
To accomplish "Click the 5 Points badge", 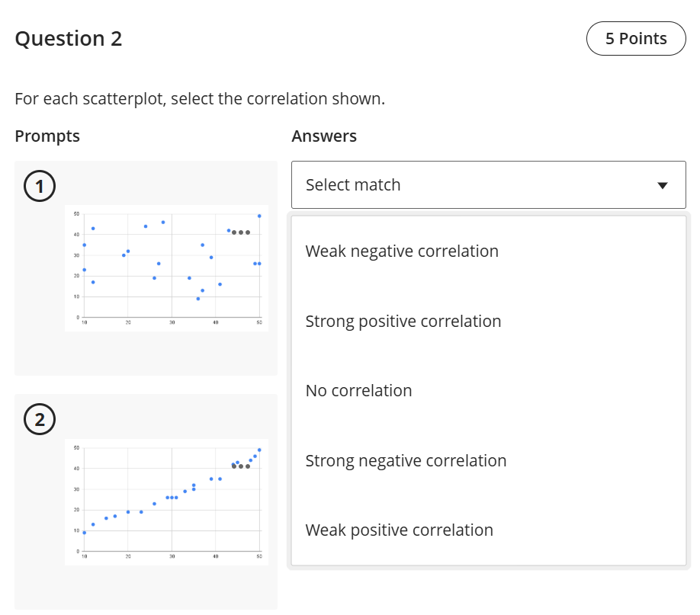I will tap(636, 39).
